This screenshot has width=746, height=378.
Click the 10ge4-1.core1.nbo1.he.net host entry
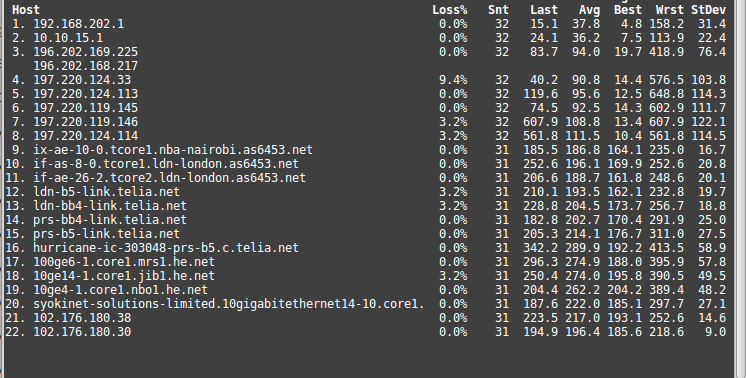click(120, 290)
